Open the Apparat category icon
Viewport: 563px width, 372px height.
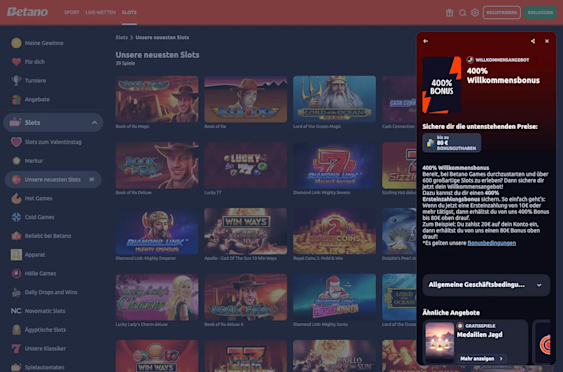pos(16,255)
